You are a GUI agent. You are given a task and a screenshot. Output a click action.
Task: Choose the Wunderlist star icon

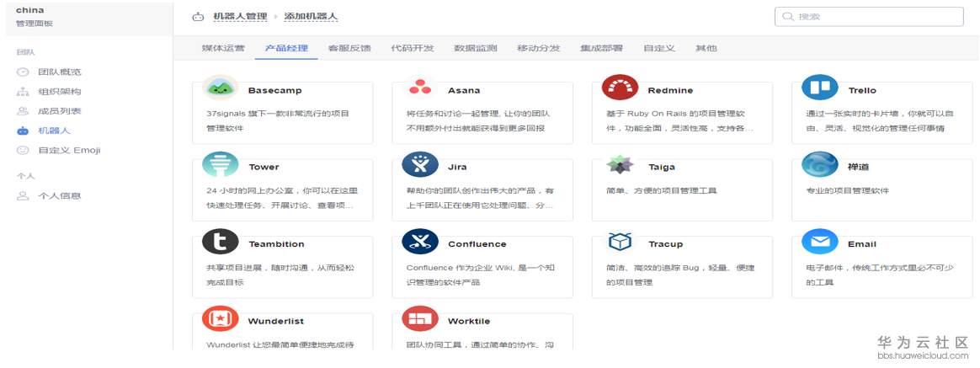click(x=220, y=318)
